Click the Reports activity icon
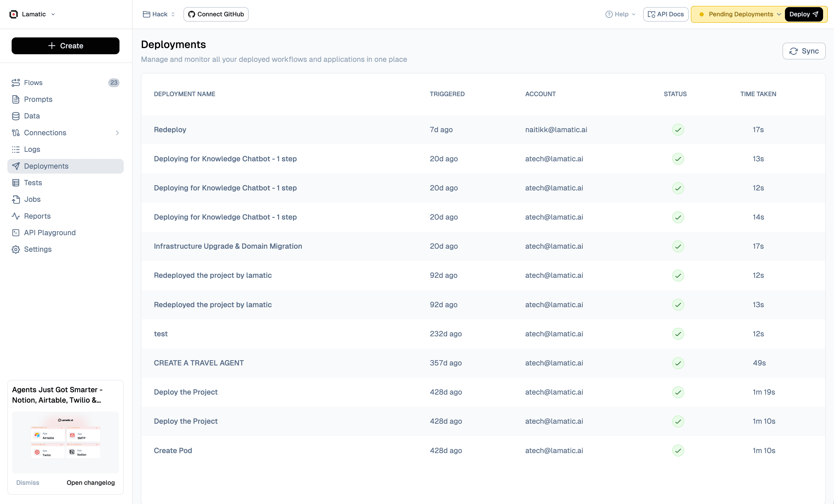The width and height of the screenshot is (834, 504). (x=16, y=216)
